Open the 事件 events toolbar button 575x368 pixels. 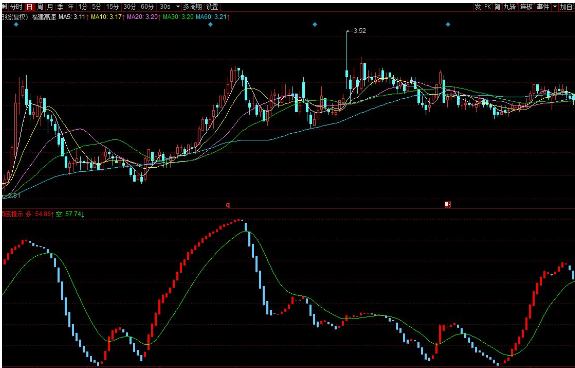tap(542, 7)
